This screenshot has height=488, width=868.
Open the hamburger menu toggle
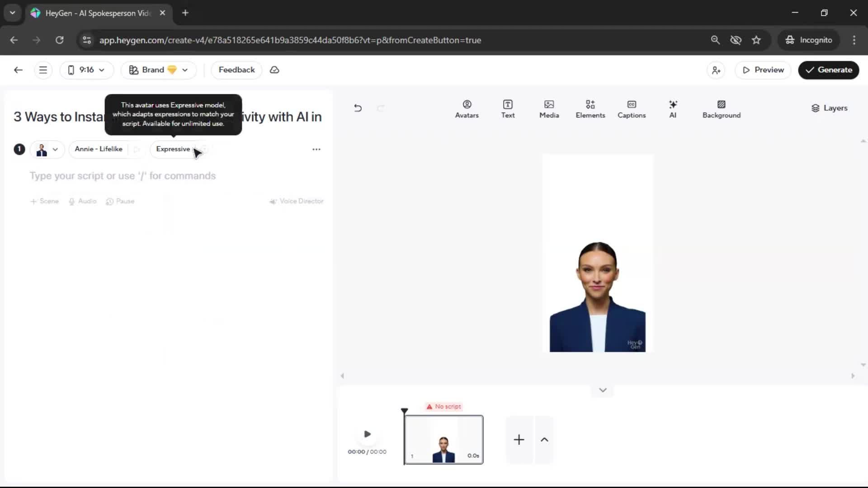pyautogui.click(x=43, y=70)
